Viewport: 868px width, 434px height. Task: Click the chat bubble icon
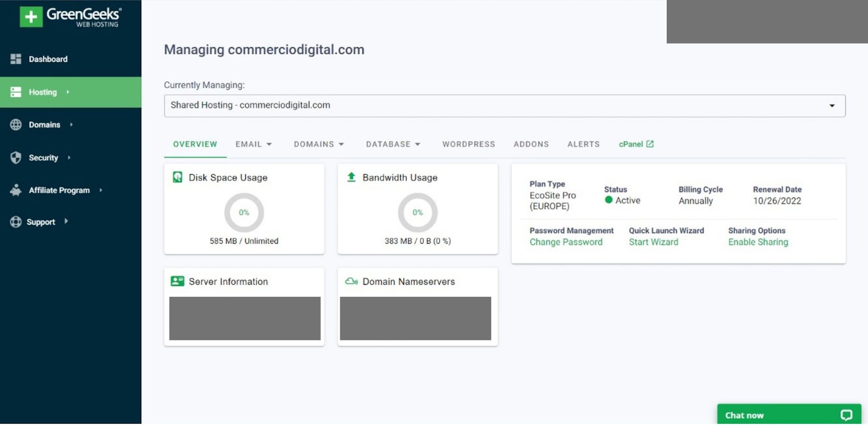pyautogui.click(x=846, y=415)
